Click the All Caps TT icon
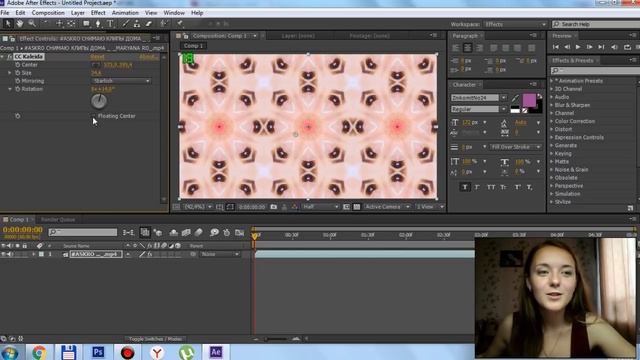This screenshot has height=360, width=640. [491, 187]
